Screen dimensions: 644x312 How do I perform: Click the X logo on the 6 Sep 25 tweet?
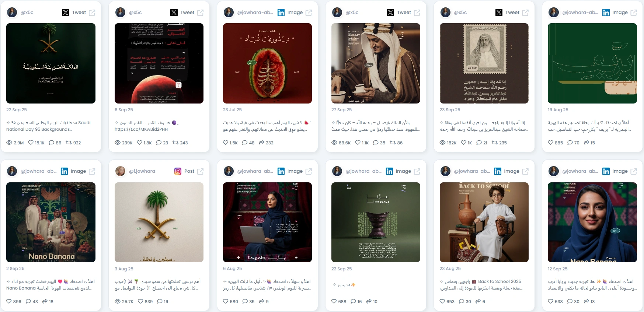[x=174, y=13]
